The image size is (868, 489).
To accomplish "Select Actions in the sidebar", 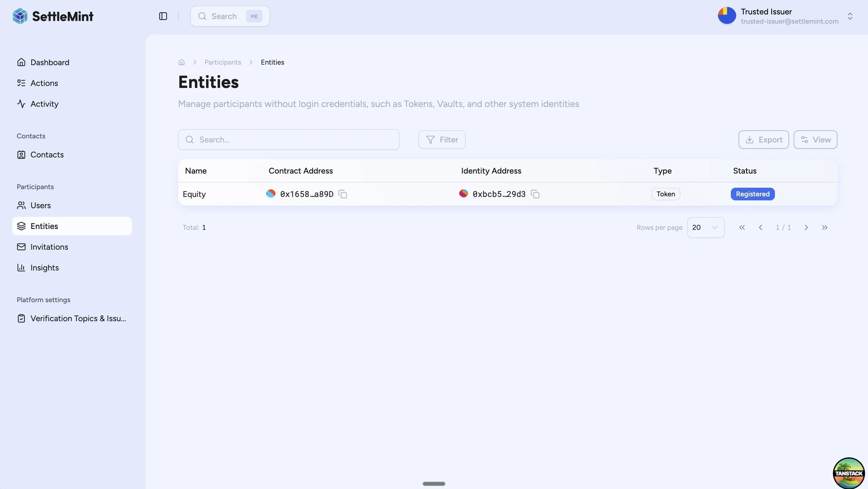I will pyautogui.click(x=44, y=83).
